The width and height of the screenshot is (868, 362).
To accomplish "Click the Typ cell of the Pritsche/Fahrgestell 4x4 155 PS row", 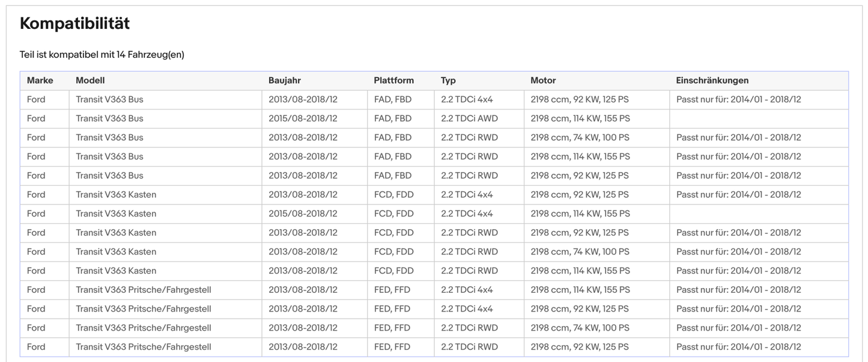I will coord(467,290).
